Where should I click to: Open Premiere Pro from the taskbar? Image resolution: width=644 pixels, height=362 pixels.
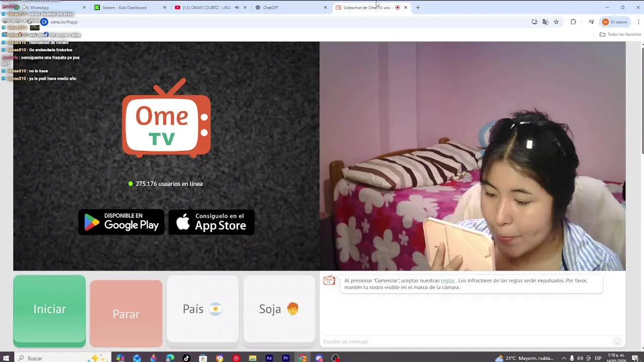286,358
